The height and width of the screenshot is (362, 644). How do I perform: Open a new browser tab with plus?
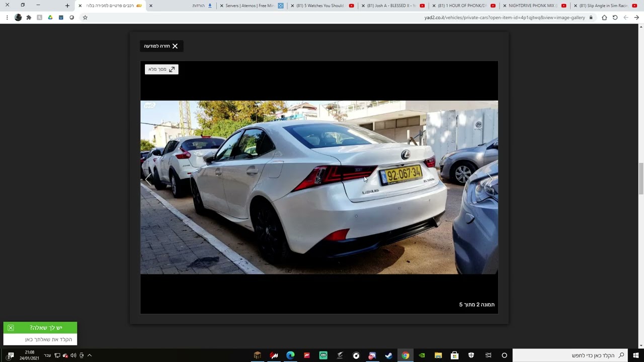67,6
